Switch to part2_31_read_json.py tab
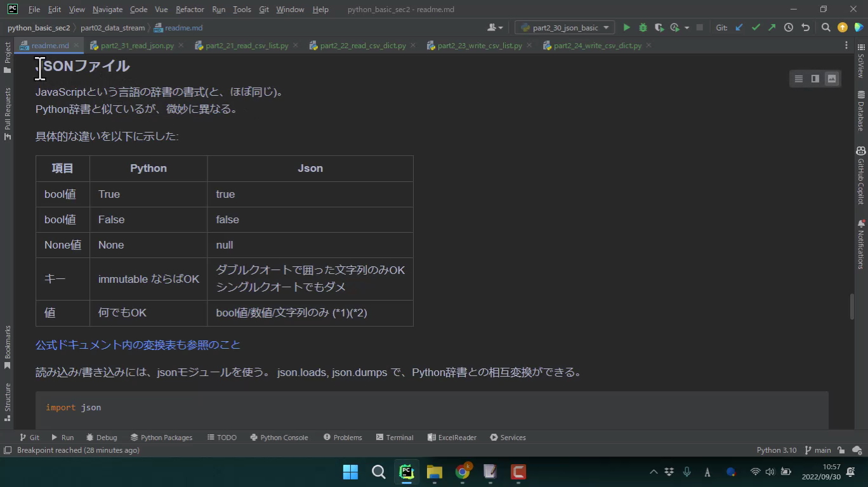Viewport: 868px width, 487px height. click(136, 46)
